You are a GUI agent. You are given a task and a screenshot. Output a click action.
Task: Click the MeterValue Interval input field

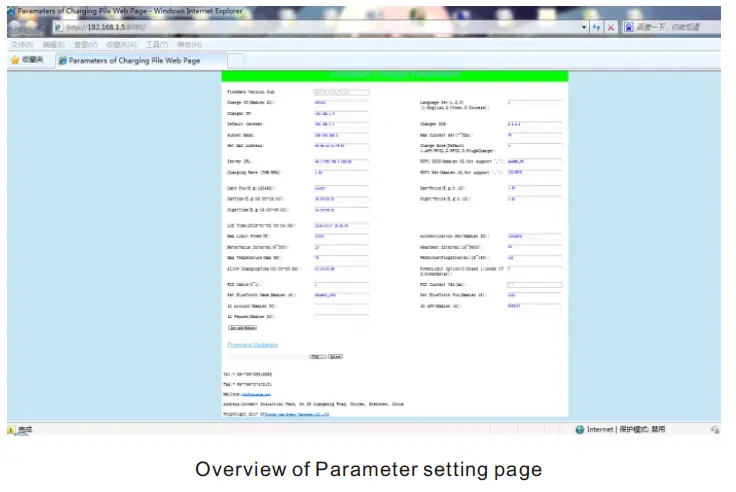coord(341,247)
